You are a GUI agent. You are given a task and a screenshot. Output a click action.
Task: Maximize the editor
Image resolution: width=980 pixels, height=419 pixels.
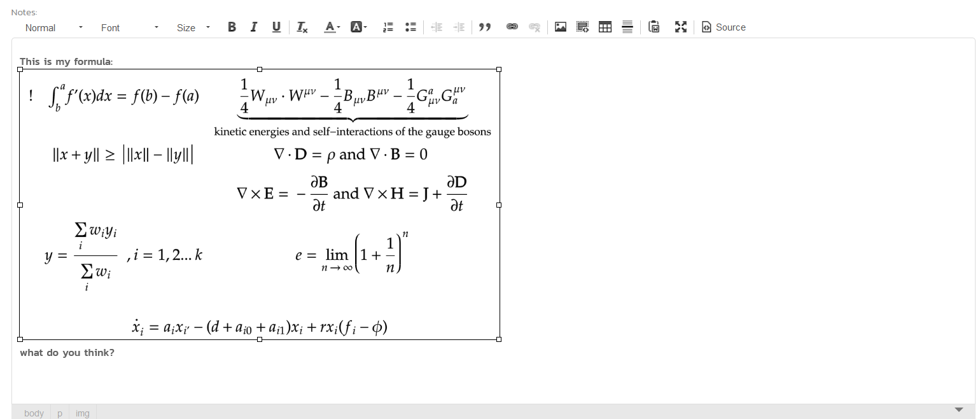pos(681,27)
